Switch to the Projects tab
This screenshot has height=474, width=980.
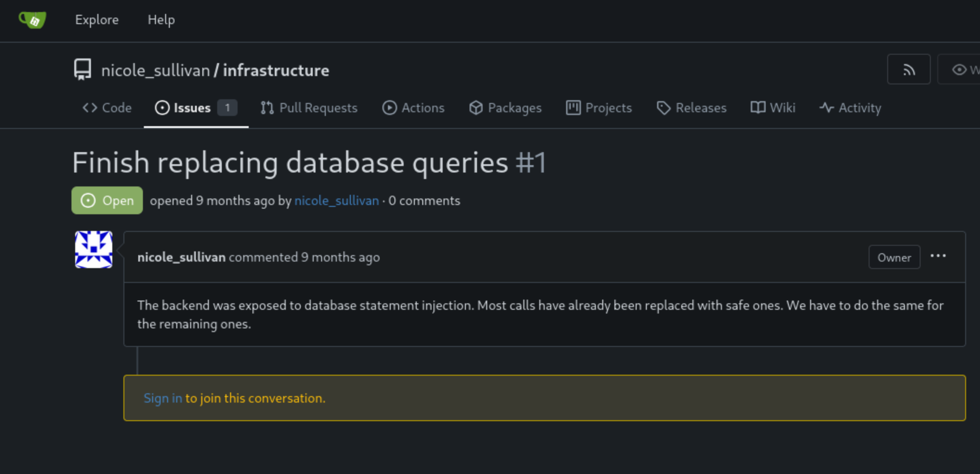(x=599, y=108)
